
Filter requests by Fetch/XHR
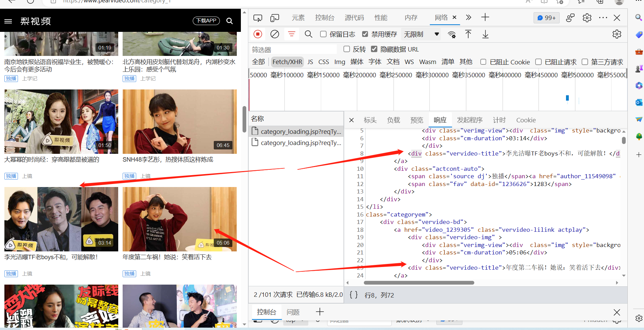tap(287, 62)
